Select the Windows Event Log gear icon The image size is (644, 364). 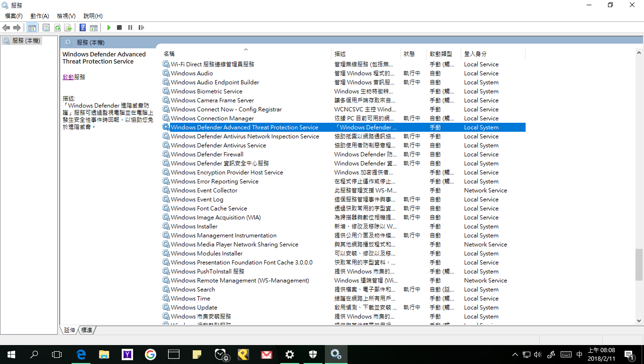pos(166,199)
